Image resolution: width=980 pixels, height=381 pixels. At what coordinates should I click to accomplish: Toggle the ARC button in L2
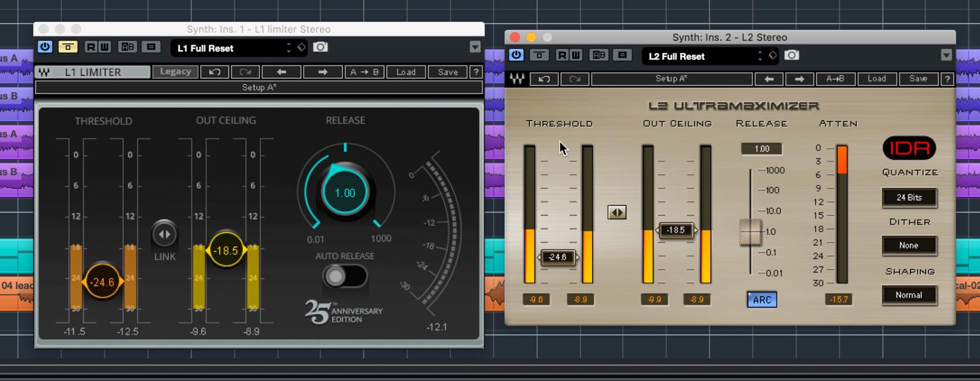762,299
